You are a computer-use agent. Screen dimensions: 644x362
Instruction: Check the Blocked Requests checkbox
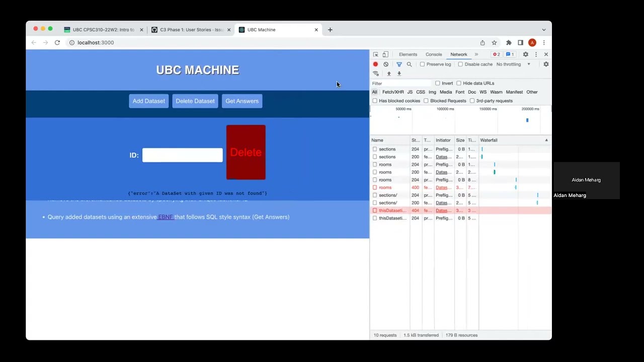(x=426, y=101)
